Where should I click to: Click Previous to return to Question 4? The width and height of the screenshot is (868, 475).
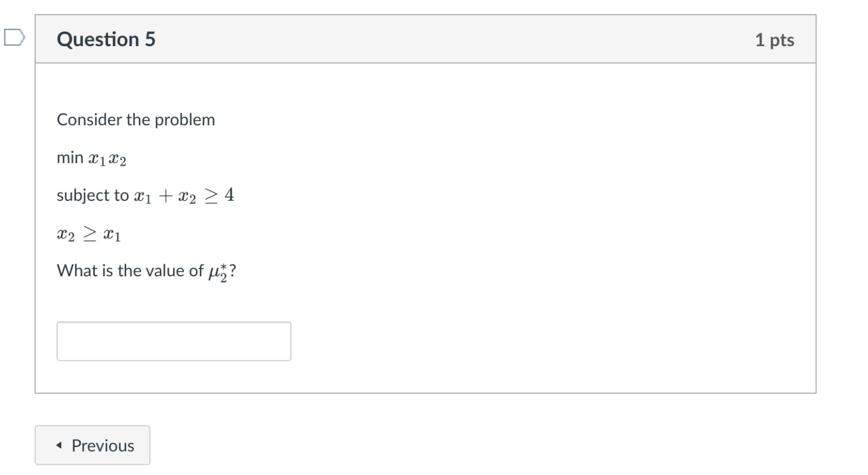point(92,445)
